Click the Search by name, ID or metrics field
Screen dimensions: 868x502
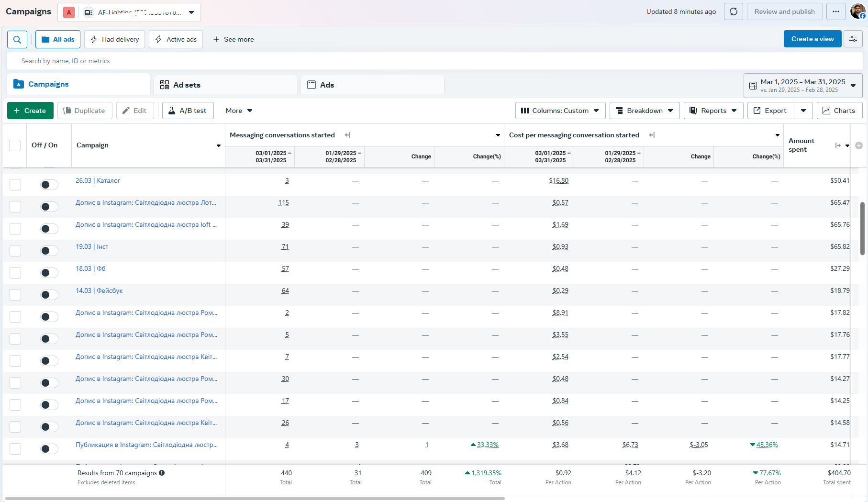434,61
